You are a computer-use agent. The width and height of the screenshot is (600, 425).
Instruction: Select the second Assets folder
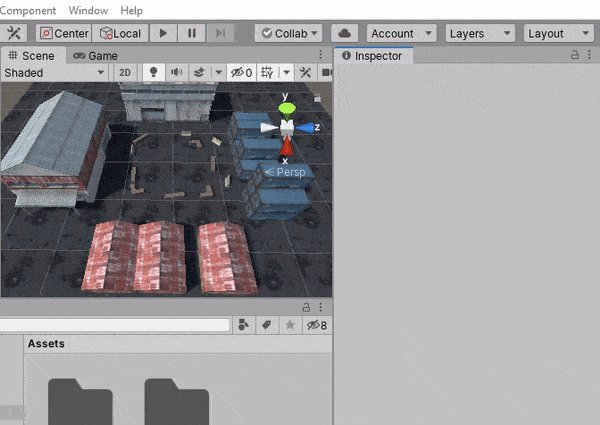point(177,402)
